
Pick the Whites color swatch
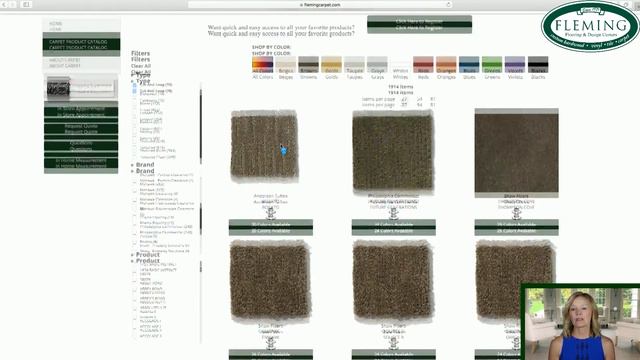tap(400, 64)
